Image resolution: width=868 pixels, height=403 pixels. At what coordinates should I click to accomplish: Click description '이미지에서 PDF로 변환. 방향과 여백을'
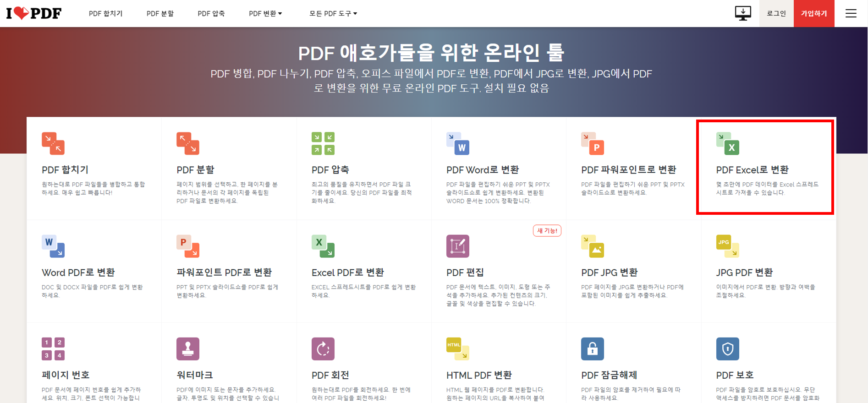click(x=766, y=287)
